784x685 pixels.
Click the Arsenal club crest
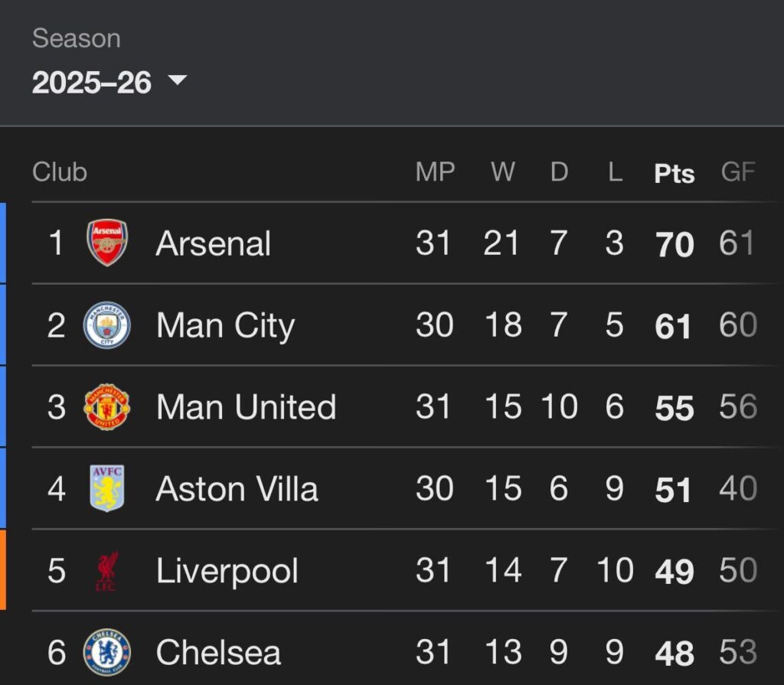pyautogui.click(x=107, y=242)
